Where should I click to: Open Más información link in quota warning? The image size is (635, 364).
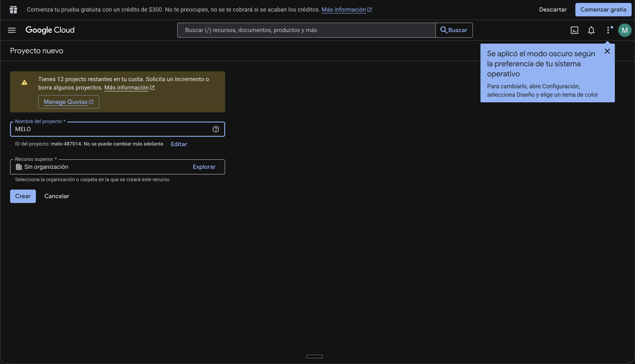point(129,88)
